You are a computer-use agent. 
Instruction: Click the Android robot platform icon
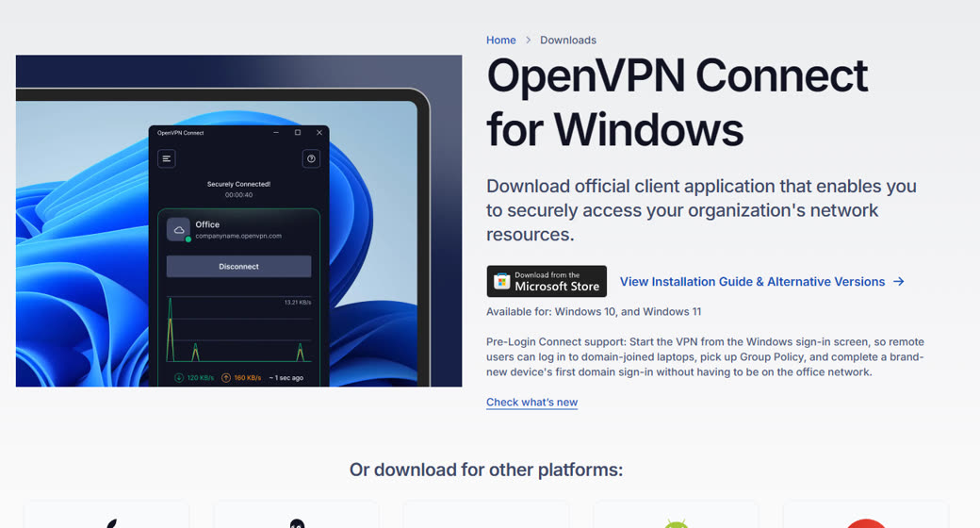tap(676, 523)
